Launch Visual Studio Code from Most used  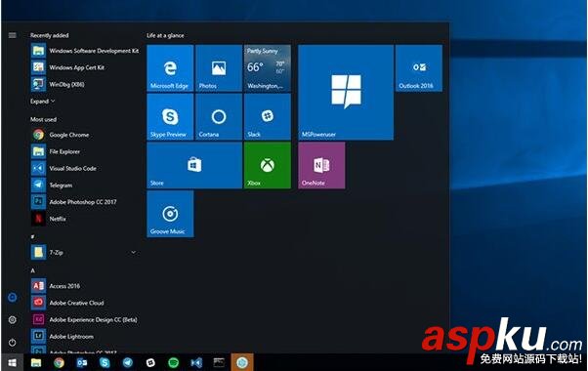pos(84,169)
